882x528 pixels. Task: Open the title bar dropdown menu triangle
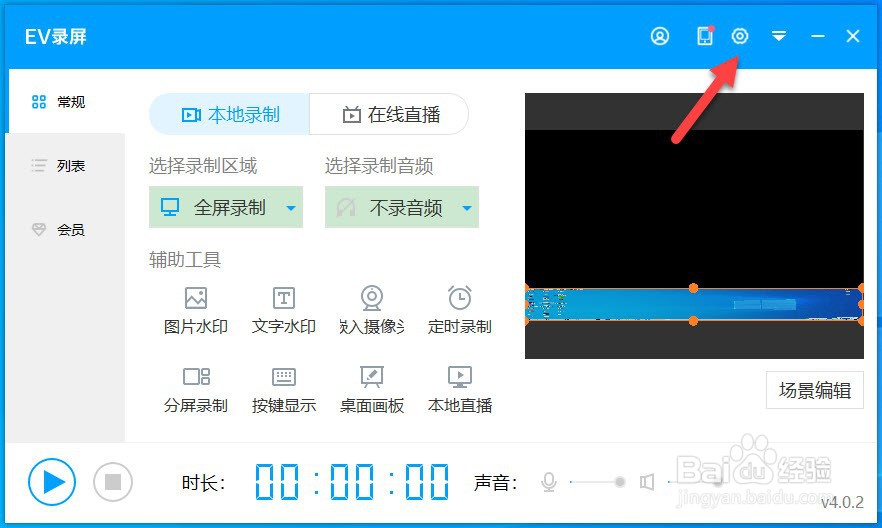(x=779, y=37)
